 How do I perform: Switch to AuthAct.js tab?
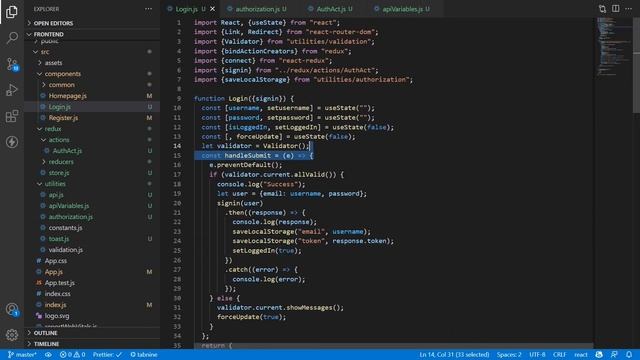pyautogui.click(x=331, y=9)
